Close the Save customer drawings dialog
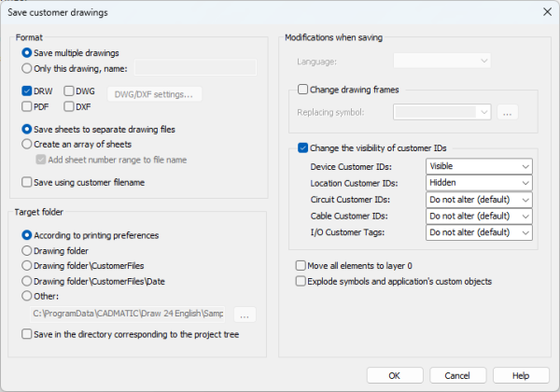 click(x=546, y=12)
